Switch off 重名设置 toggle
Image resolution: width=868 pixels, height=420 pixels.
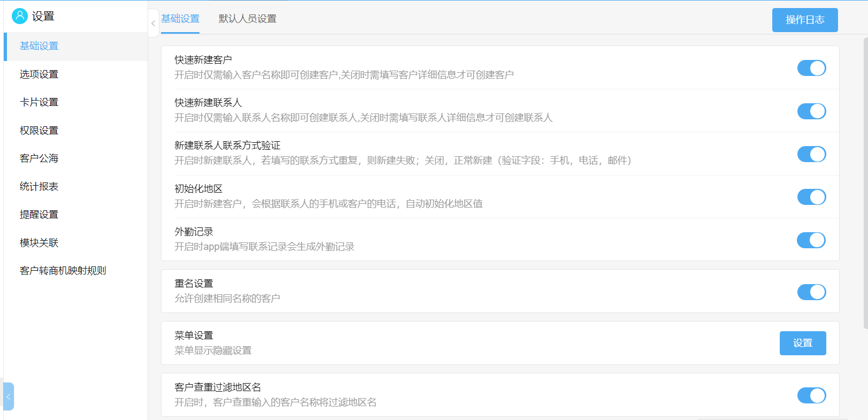[x=811, y=292]
